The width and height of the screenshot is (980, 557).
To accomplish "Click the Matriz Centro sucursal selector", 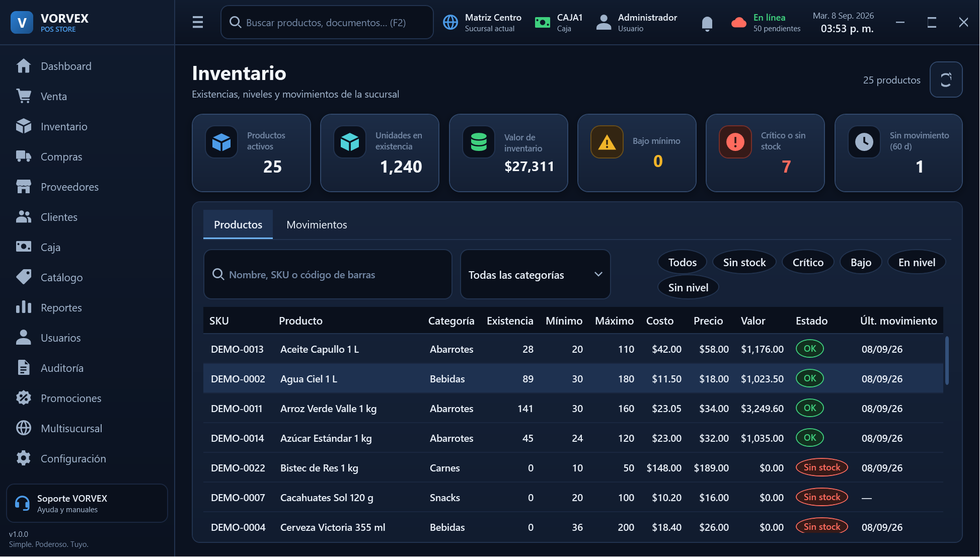I will pos(482,23).
